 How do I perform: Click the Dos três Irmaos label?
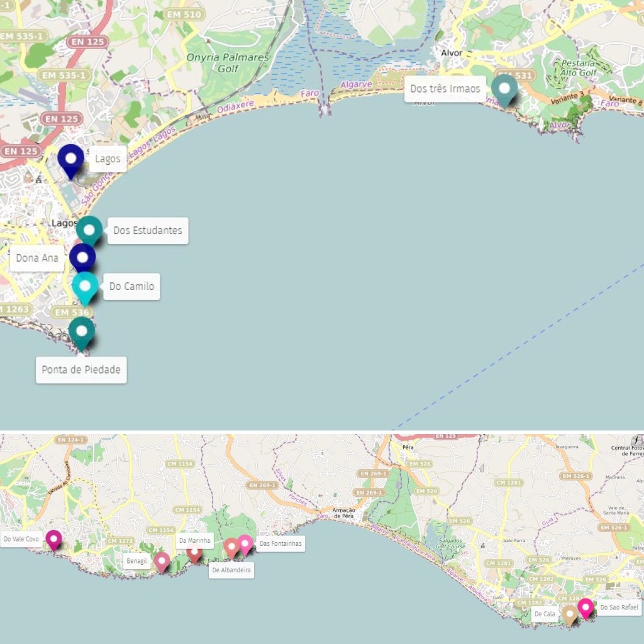[x=445, y=89]
